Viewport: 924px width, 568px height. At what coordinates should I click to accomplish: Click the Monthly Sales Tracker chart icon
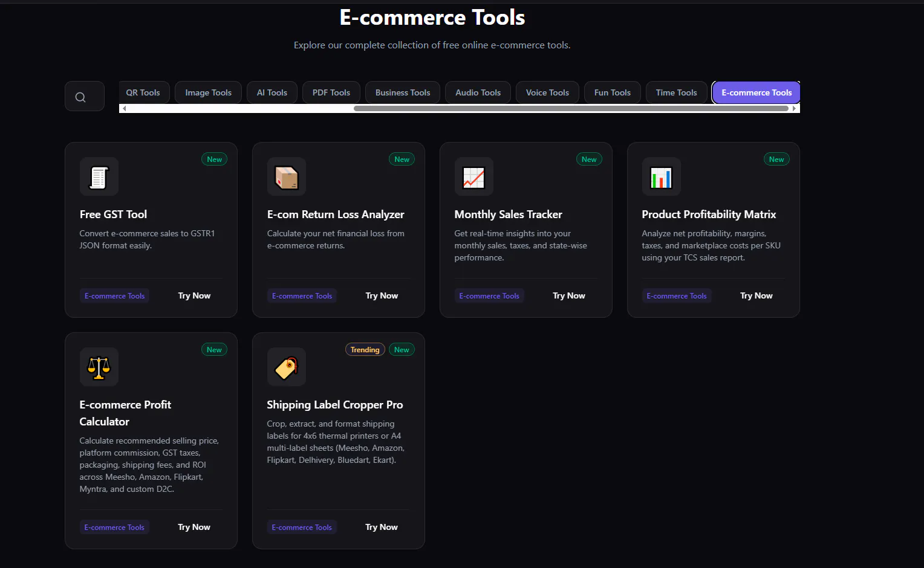[x=474, y=177]
